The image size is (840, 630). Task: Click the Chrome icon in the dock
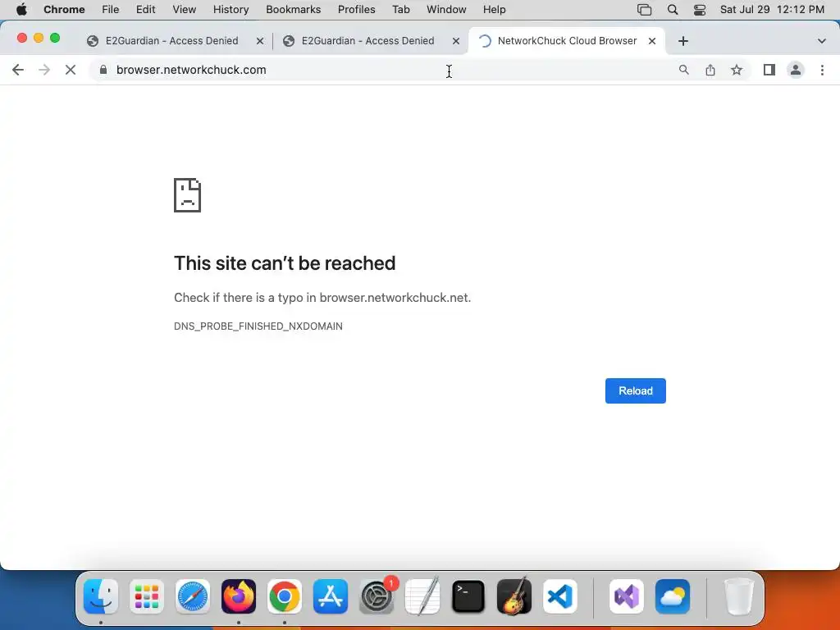[x=285, y=596]
